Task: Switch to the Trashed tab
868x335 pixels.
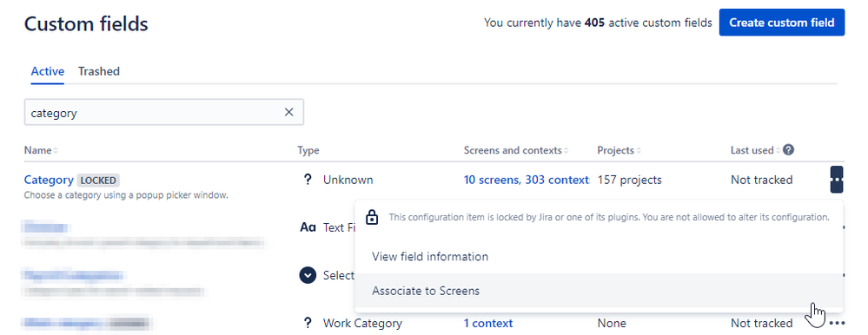Action: (98, 71)
